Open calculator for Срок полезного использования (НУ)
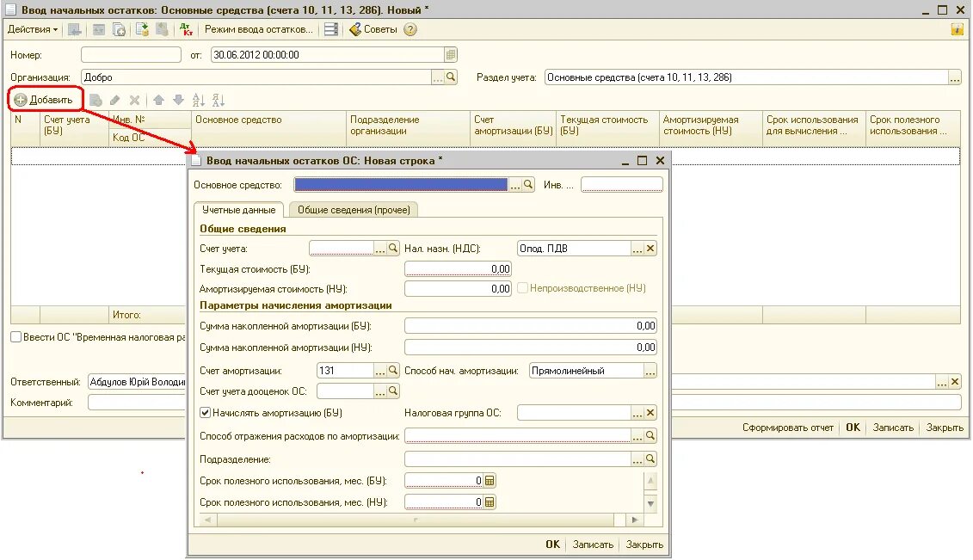The image size is (973, 560). pyautogui.click(x=490, y=502)
